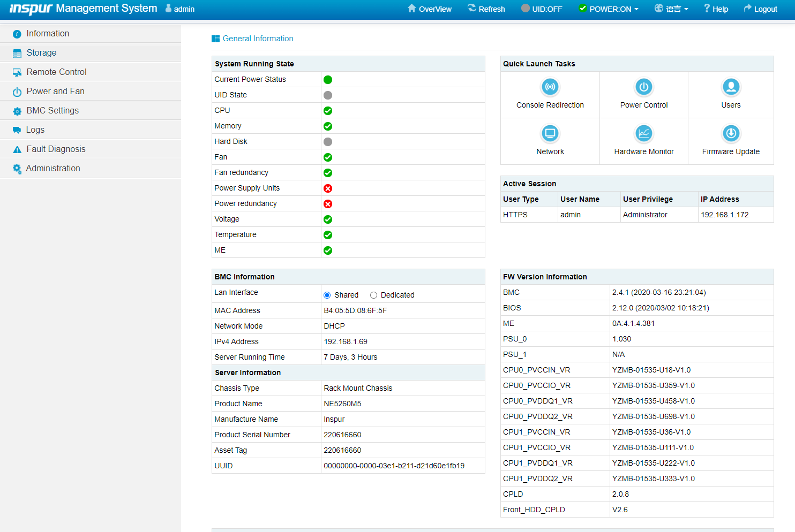The width and height of the screenshot is (795, 532).
Task: Open the Remote Control menu item
Action: 56,72
